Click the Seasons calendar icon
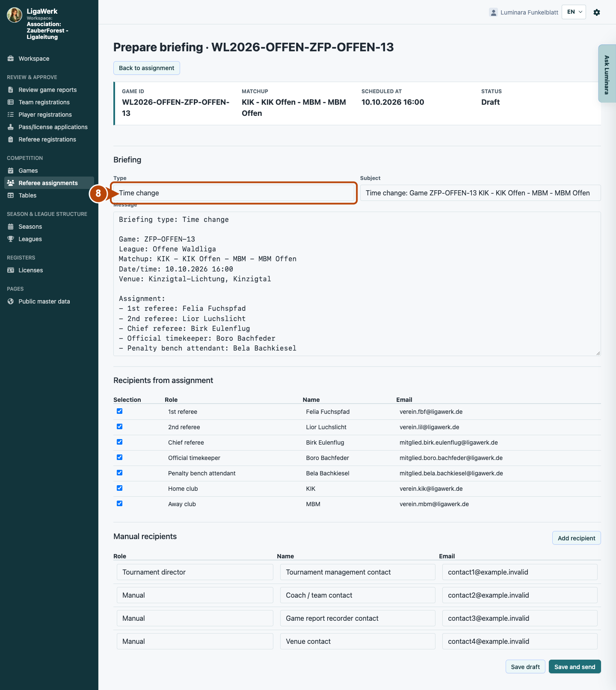Image resolution: width=616 pixels, height=690 pixels. pyautogui.click(x=11, y=227)
